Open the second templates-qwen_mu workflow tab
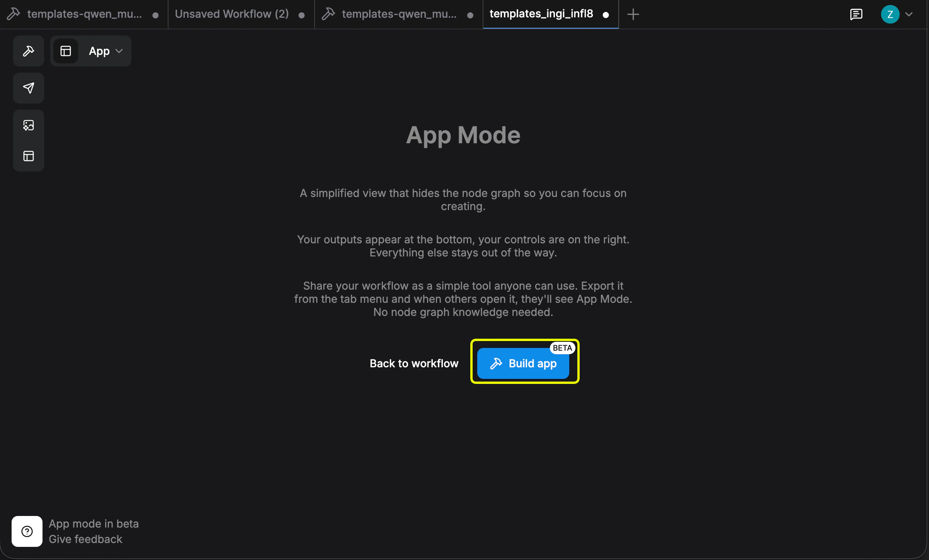This screenshot has width=929, height=560. point(398,14)
